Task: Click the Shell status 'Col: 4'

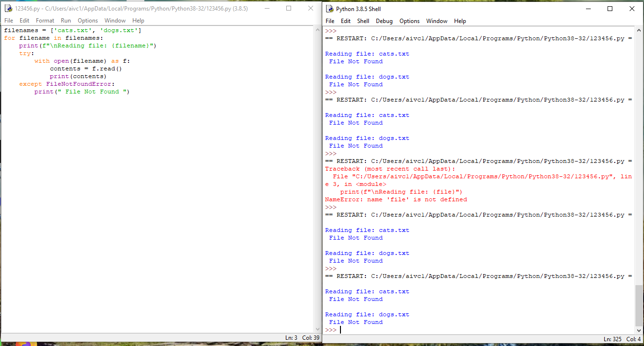Action: 632,339
